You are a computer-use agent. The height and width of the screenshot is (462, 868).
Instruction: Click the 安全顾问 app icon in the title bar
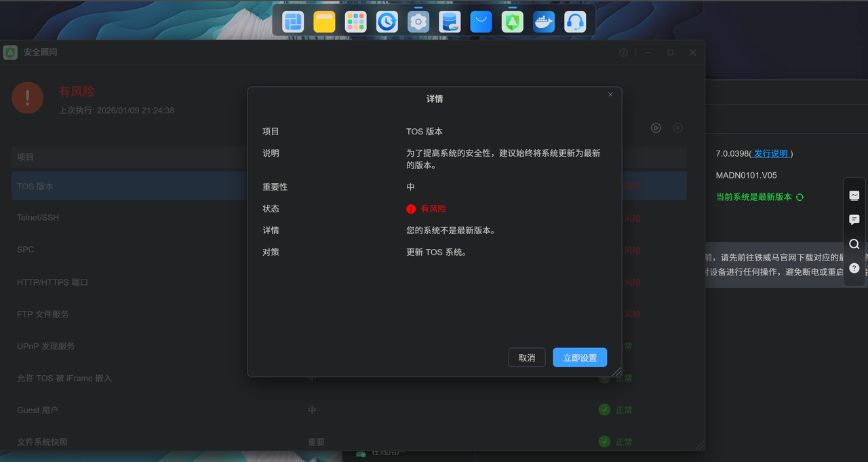(10, 52)
